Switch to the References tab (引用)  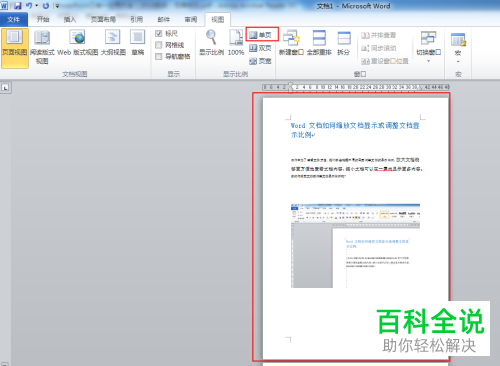pos(136,20)
